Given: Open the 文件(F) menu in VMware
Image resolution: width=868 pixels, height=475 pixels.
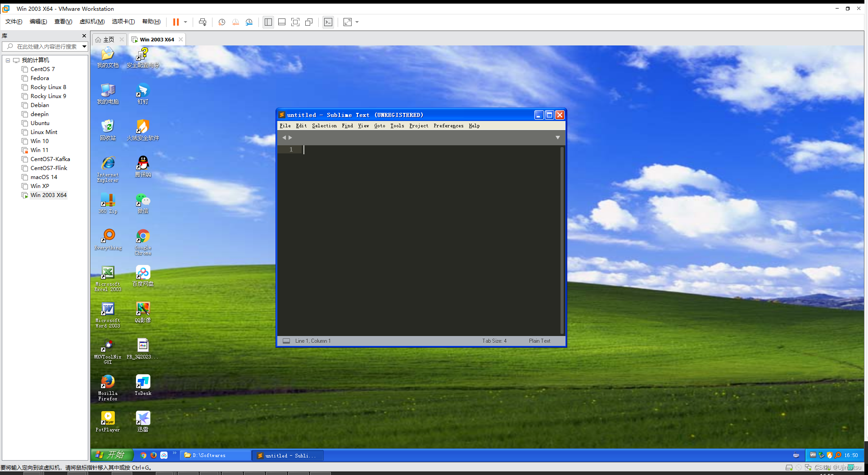Looking at the screenshot, I should [14, 22].
